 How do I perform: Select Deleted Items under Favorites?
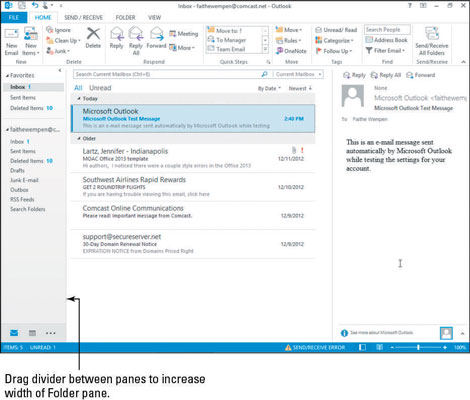31,108
